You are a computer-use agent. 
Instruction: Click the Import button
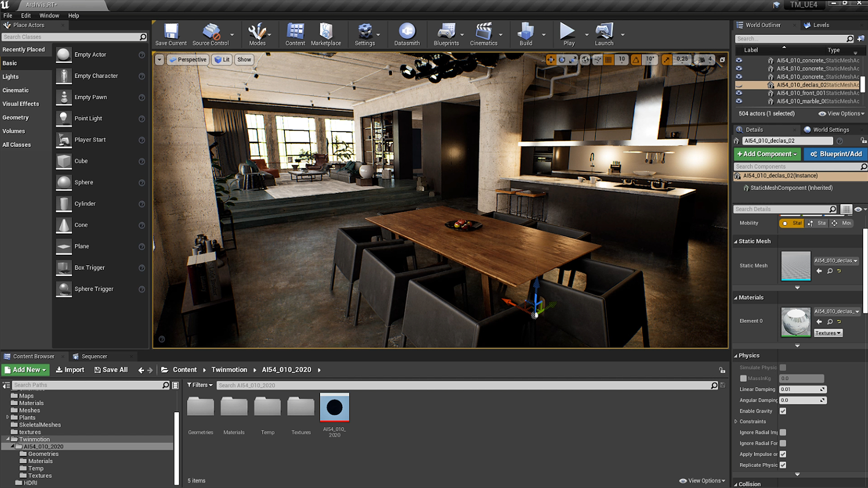(70, 370)
